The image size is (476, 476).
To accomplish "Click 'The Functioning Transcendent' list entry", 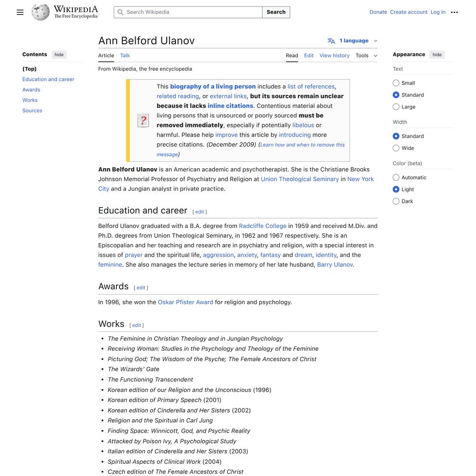I will pos(150,380).
